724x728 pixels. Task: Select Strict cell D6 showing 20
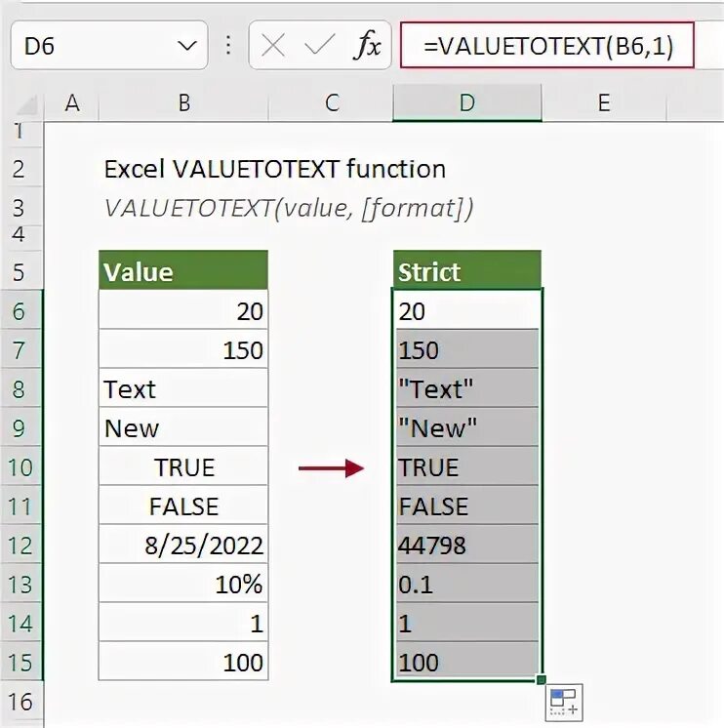[x=466, y=310]
